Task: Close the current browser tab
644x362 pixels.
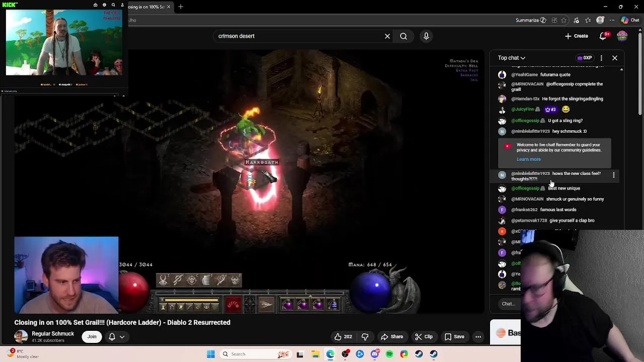Action: (x=169, y=7)
